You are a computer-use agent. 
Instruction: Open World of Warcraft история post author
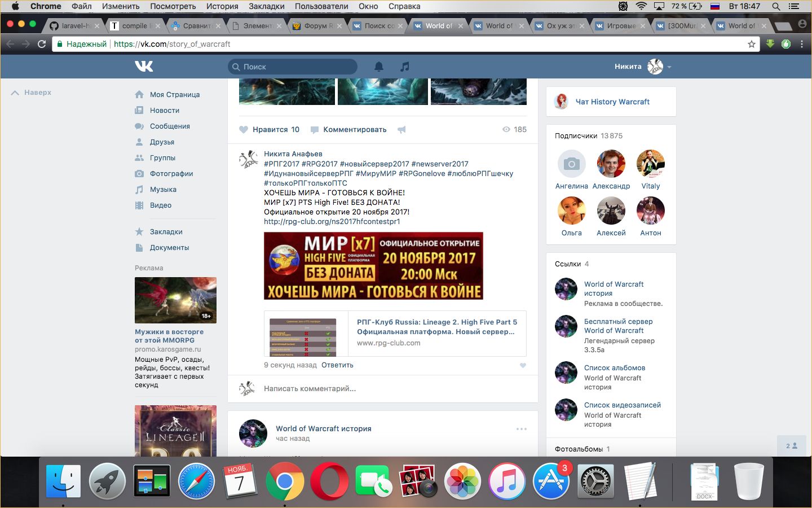pyautogui.click(x=324, y=428)
